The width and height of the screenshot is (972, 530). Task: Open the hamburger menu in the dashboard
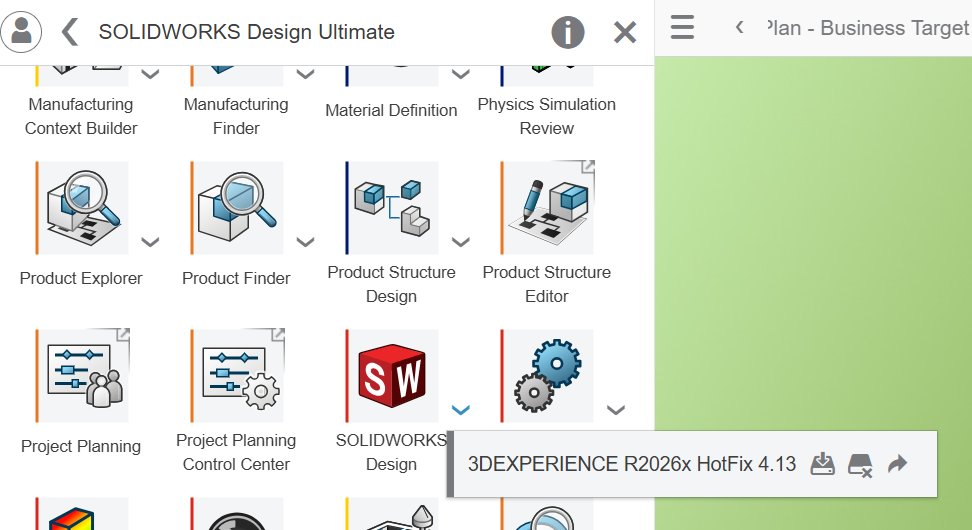682,27
